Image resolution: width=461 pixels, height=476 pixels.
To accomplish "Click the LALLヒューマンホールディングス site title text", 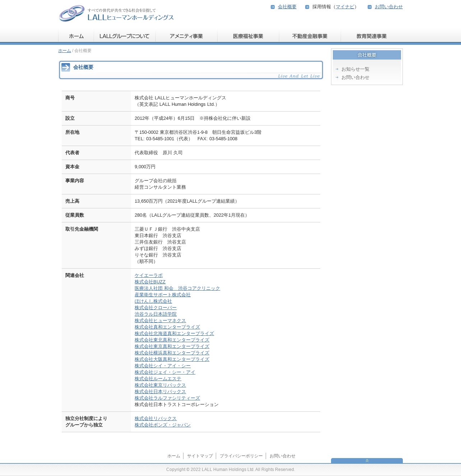I will coord(131,17).
